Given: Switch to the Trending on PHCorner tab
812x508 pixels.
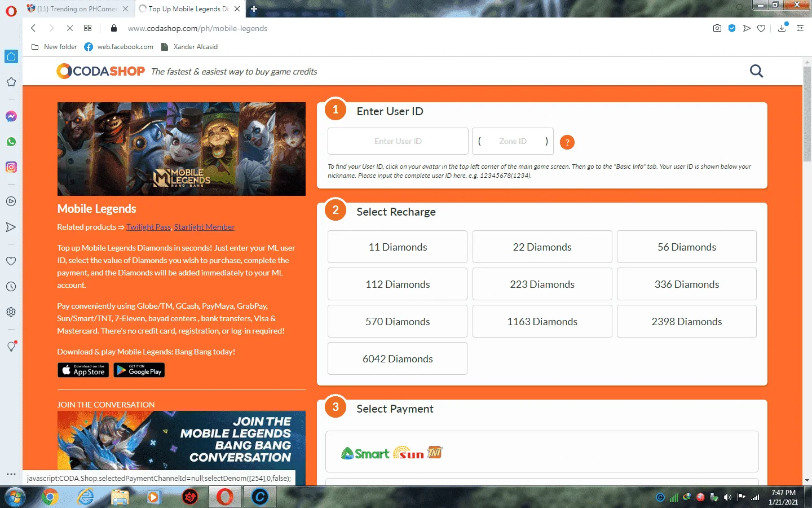Looking at the screenshot, I should [x=77, y=9].
